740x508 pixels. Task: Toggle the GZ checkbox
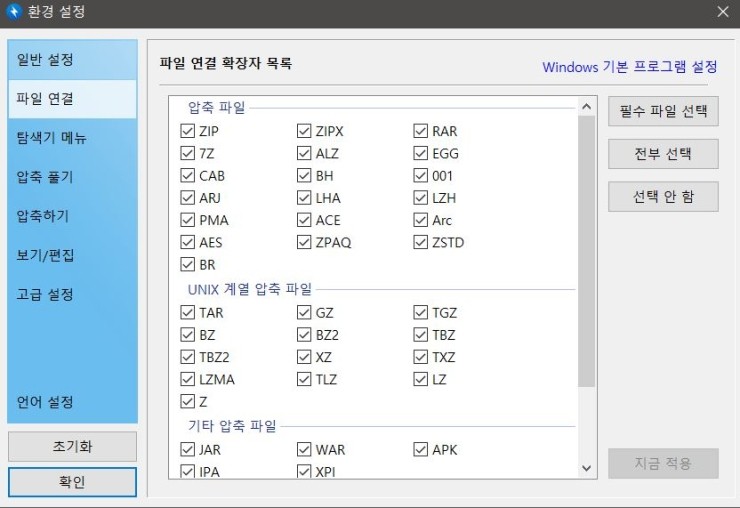(304, 312)
